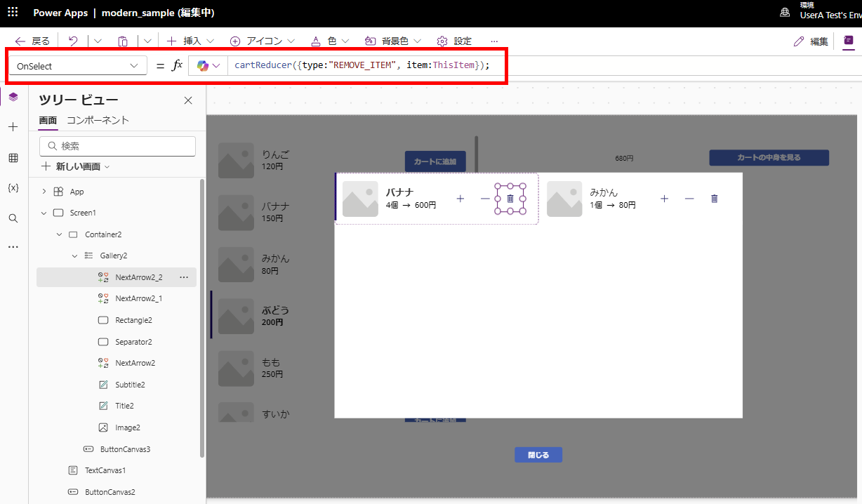
Task: Click the undo icon in the toolbar
Action: 72,41
